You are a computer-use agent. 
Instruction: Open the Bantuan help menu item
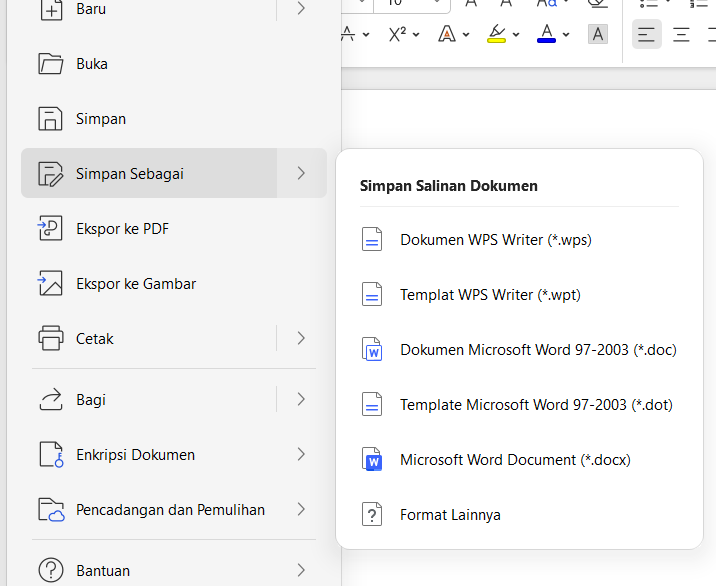point(103,571)
